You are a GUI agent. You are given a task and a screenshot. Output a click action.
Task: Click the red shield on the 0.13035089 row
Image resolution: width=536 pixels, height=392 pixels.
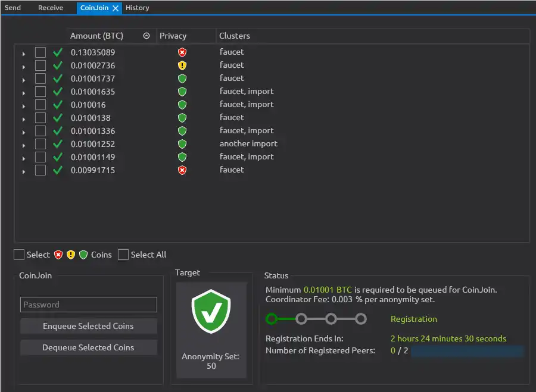tap(182, 52)
